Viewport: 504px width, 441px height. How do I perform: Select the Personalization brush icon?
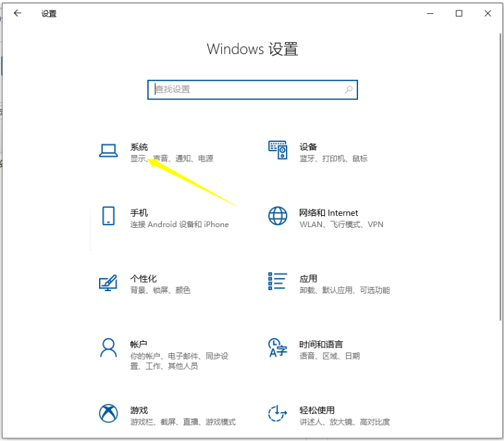point(108,283)
